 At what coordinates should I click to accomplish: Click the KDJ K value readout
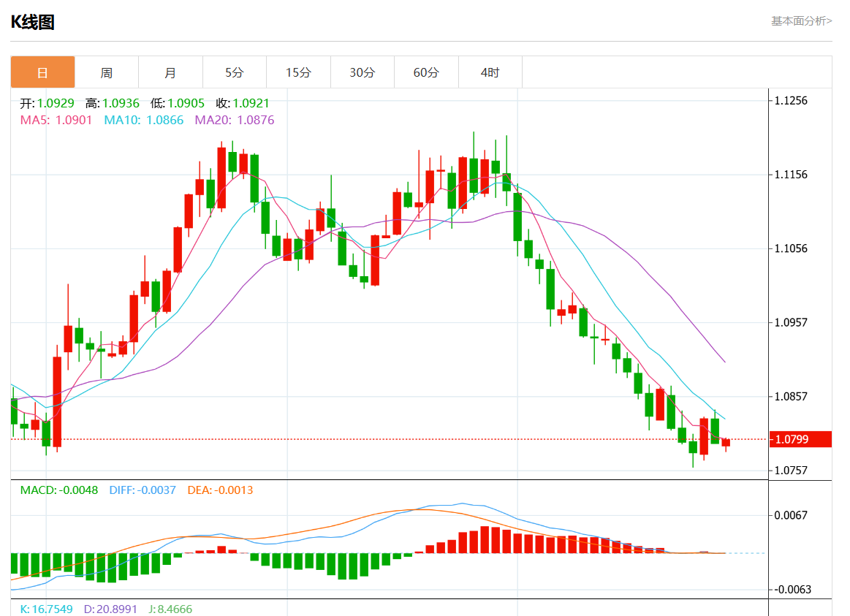pyautogui.click(x=46, y=609)
